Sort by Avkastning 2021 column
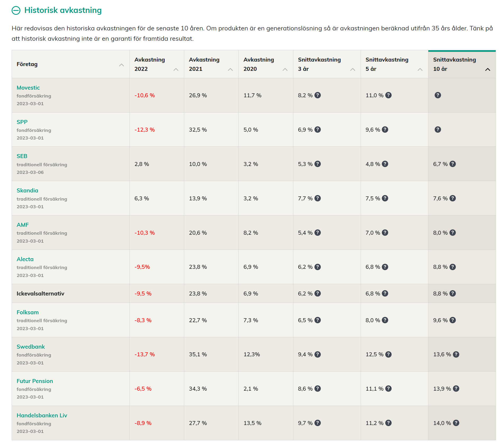 click(x=230, y=69)
